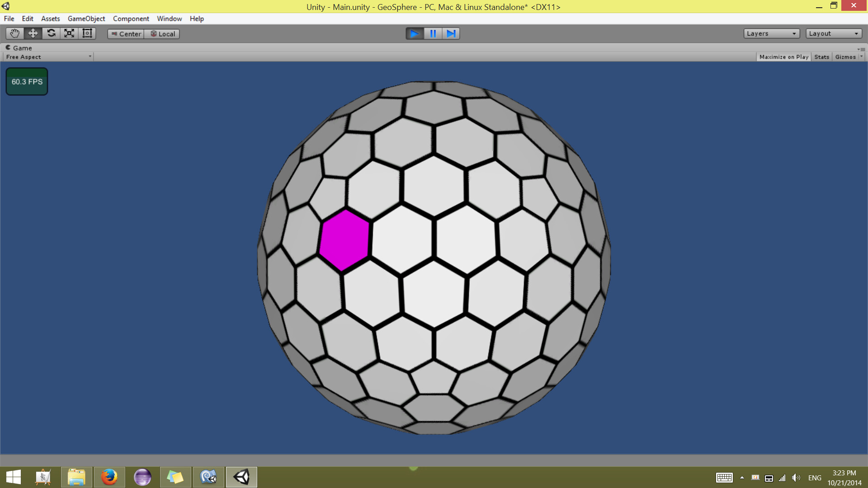This screenshot has width=868, height=488.
Task: Select the Rect transform tool
Action: coord(87,33)
